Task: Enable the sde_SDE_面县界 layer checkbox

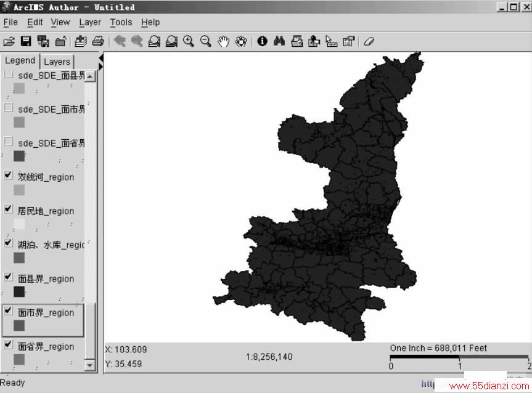Action: point(9,75)
